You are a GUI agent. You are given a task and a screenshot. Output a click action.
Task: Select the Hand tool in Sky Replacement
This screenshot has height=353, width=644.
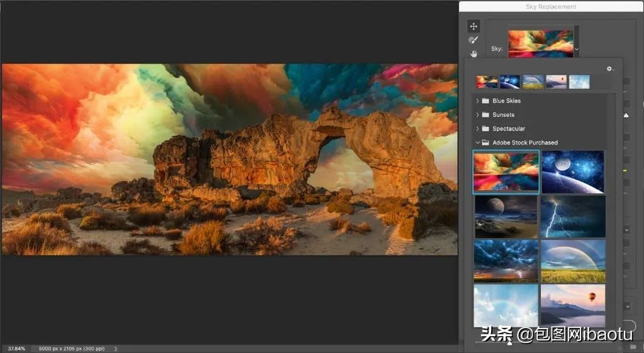click(474, 54)
